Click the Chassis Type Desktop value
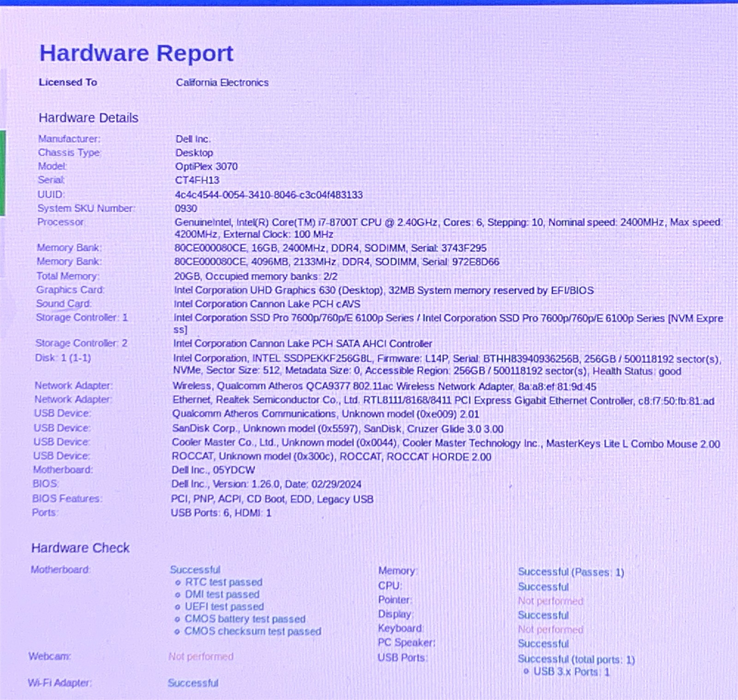The width and height of the screenshot is (738, 700). (194, 153)
